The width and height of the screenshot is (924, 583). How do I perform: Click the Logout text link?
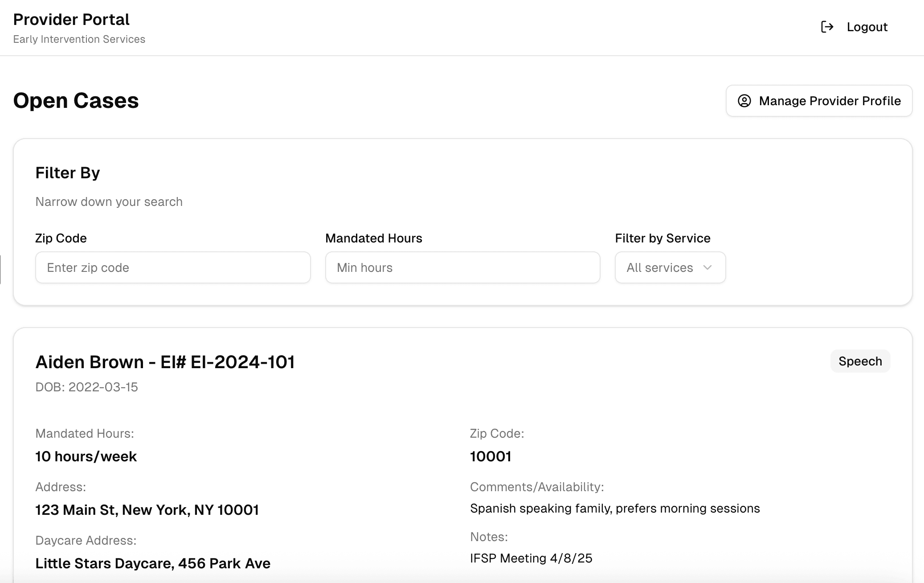[x=867, y=27]
